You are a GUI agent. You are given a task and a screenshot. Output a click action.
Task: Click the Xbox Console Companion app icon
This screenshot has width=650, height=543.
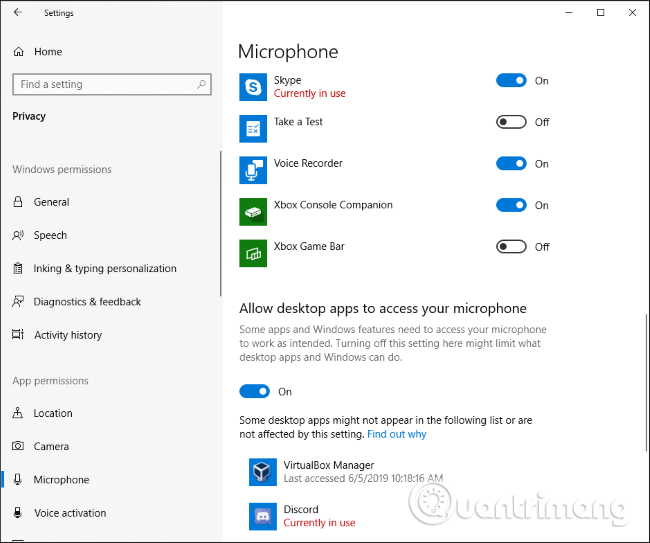[253, 212]
